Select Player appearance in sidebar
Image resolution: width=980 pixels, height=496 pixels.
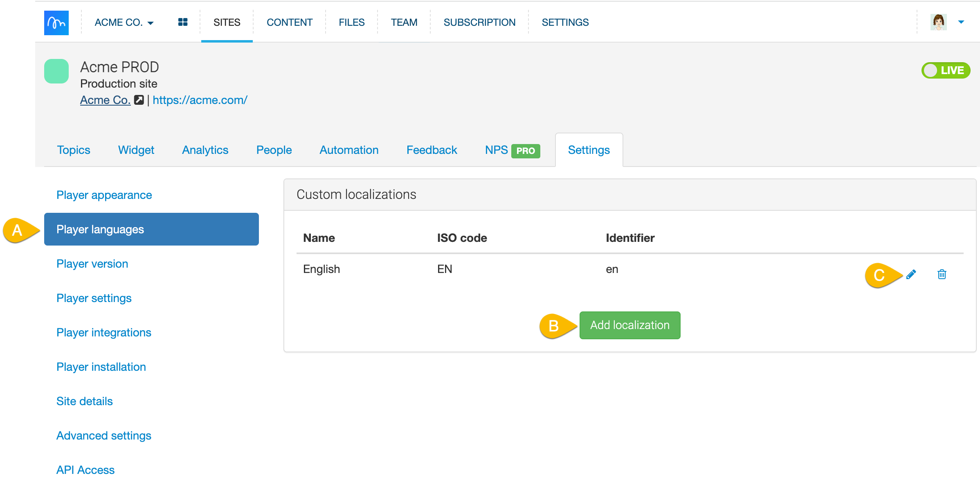[x=104, y=195]
